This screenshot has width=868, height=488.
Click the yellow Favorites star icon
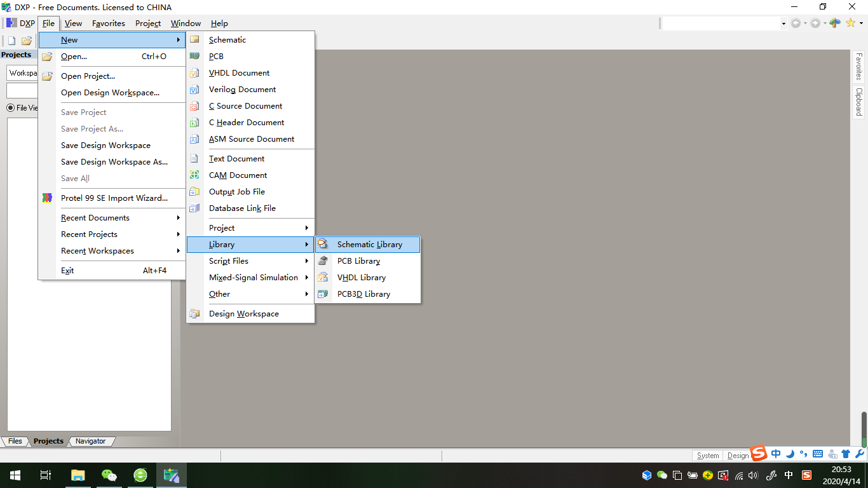(x=850, y=23)
